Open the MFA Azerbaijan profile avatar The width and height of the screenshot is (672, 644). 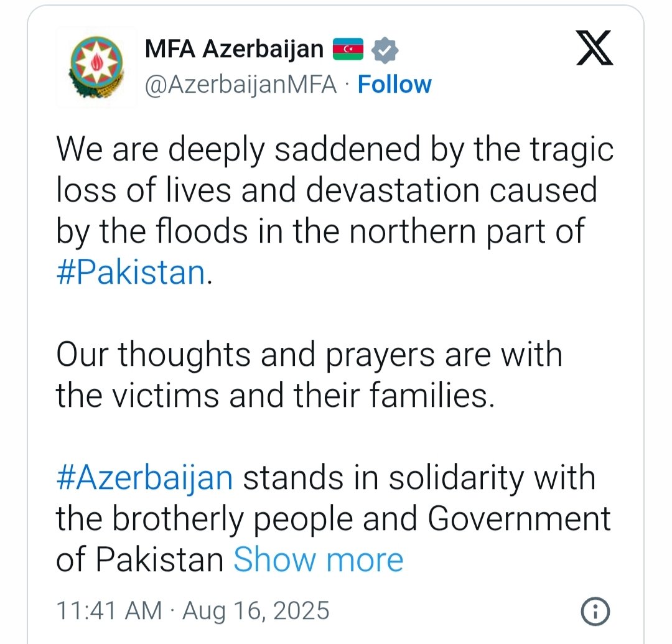click(x=96, y=67)
